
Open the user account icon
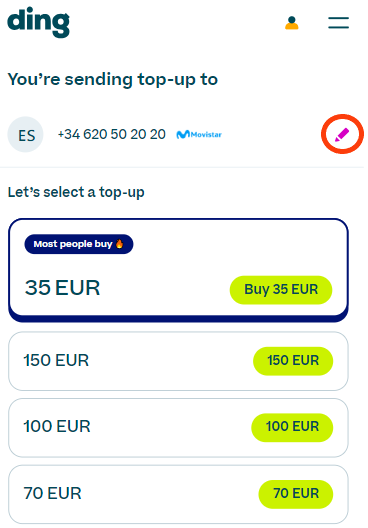[292, 23]
